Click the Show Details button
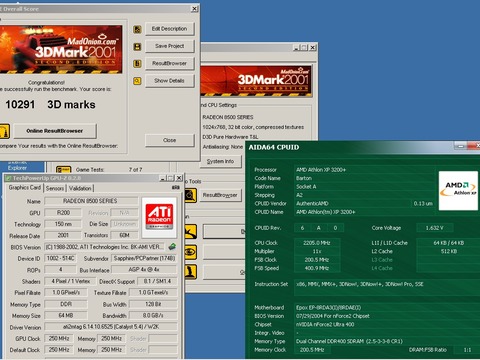Screen dimensions: 480x360 (x=170, y=81)
